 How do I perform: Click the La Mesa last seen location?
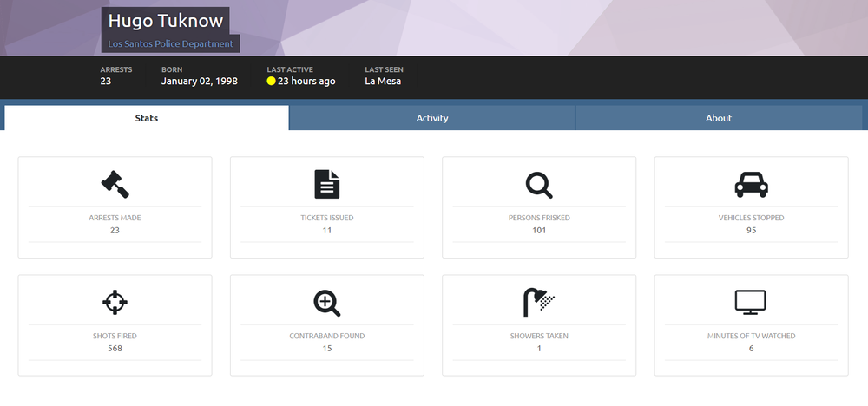click(383, 82)
